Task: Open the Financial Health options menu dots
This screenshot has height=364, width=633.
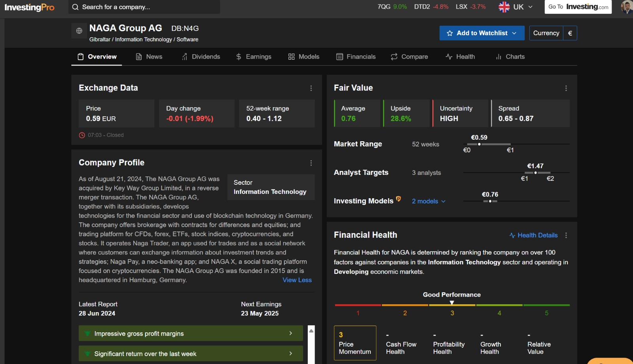Action: pyautogui.click(x=566, y=235)
